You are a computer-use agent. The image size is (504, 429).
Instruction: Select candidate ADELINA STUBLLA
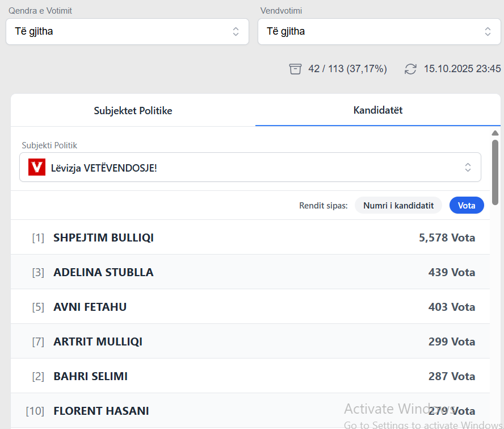click(x=103, y=272)
